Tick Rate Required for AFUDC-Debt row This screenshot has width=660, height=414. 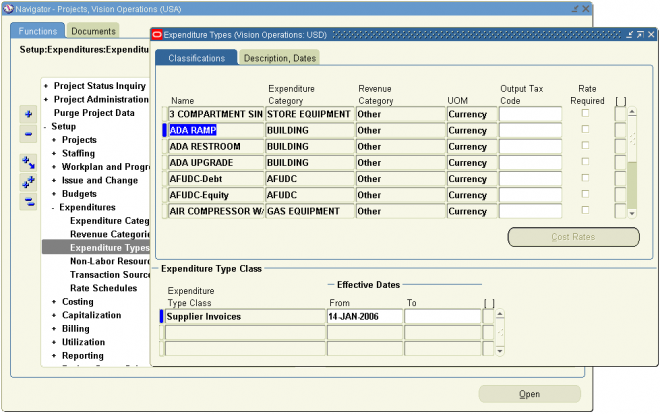pyautogui.click(x=585, y=178)
